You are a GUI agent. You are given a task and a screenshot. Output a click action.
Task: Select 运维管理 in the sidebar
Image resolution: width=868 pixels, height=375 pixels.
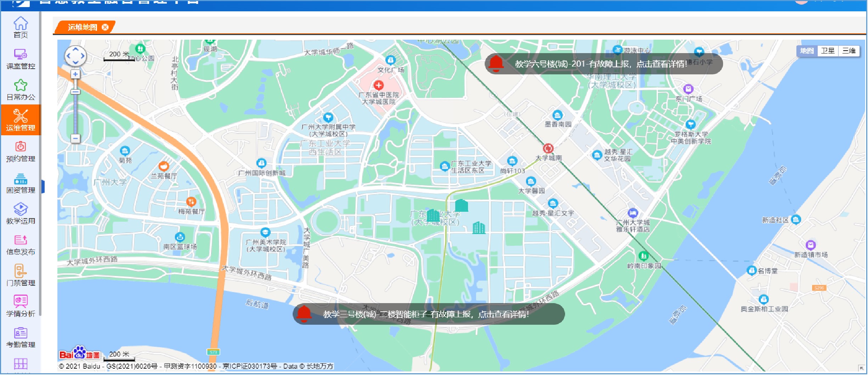click(21, 120)
